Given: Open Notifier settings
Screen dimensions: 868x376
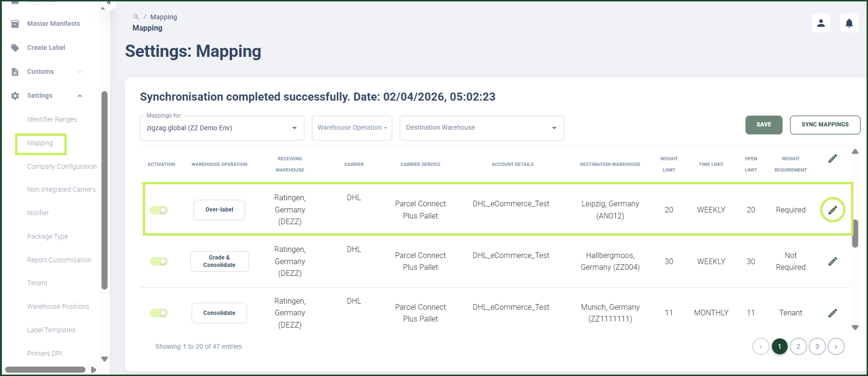Looking at the screenshot, I should click(38, 213).
